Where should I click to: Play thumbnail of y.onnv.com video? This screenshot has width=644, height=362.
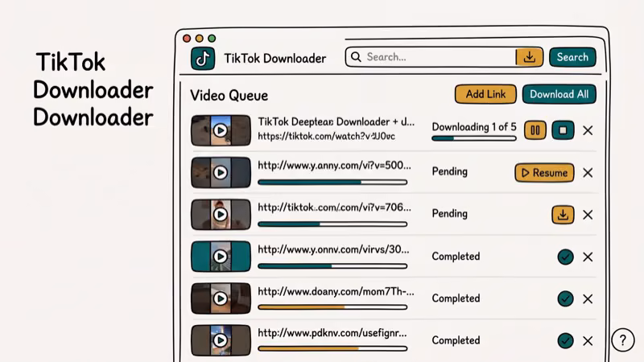(221, 257)
